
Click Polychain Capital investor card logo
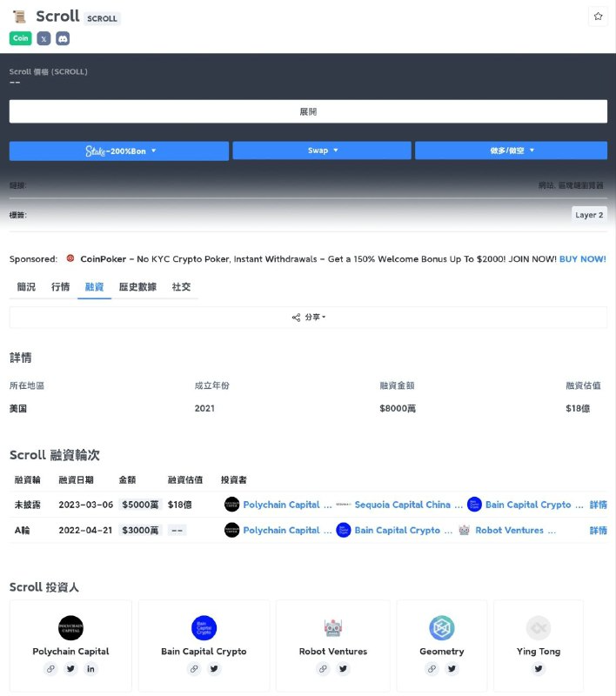pyautogui.click(x=70, y=628)
